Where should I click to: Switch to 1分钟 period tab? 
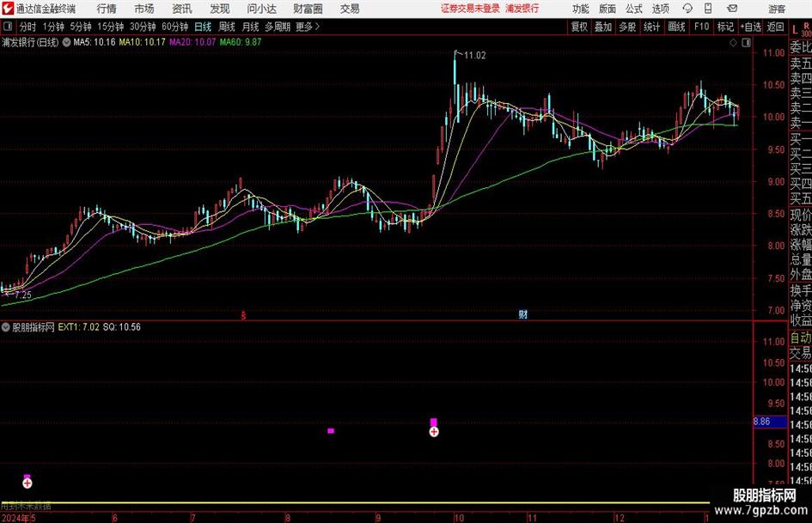coord(53,27)
